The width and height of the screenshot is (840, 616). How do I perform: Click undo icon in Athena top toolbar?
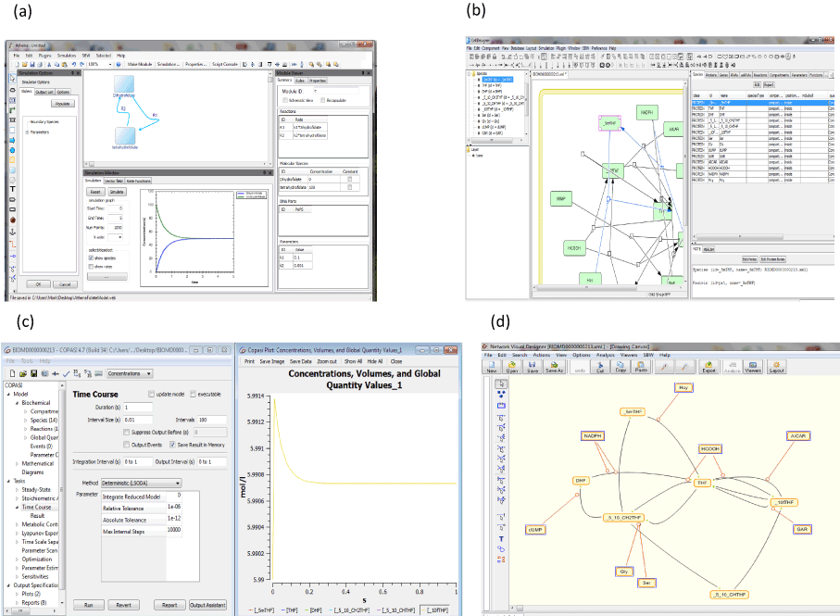(x=74, y=64)
